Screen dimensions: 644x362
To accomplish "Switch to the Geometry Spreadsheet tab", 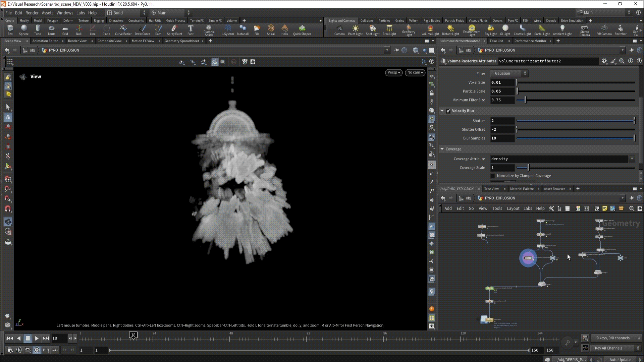I will coord(181,41).
